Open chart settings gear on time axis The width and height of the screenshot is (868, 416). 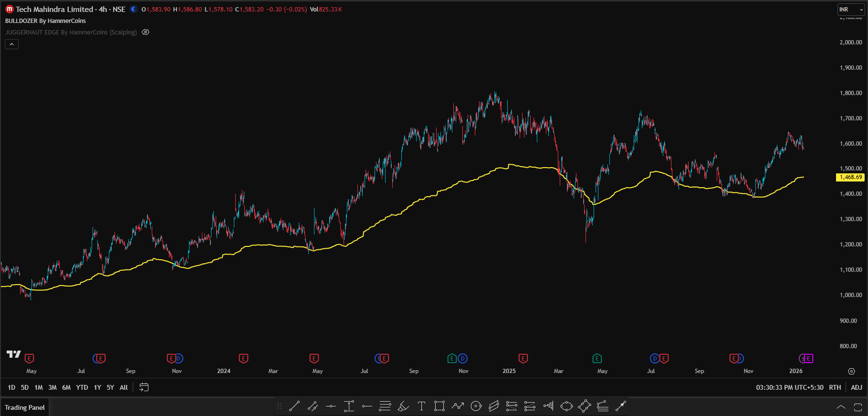click(851, 371)
